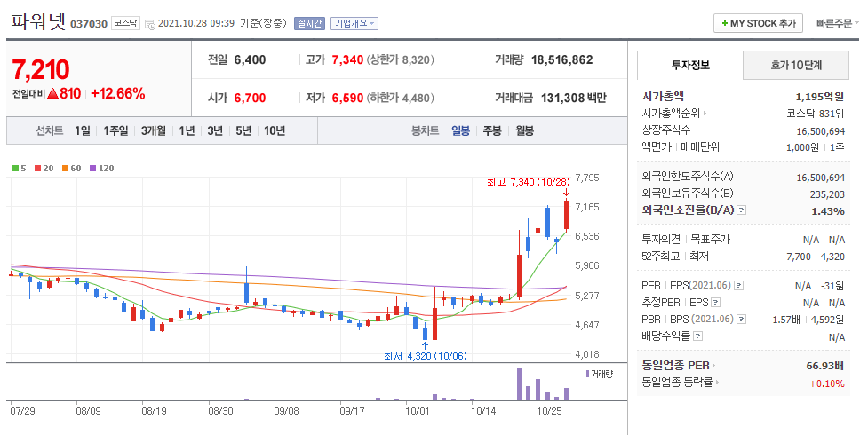The width and height of the screenshot is (868, 435).
Task: Click the 거래량 value 18,516,862
Action: (x=561, y=59)
